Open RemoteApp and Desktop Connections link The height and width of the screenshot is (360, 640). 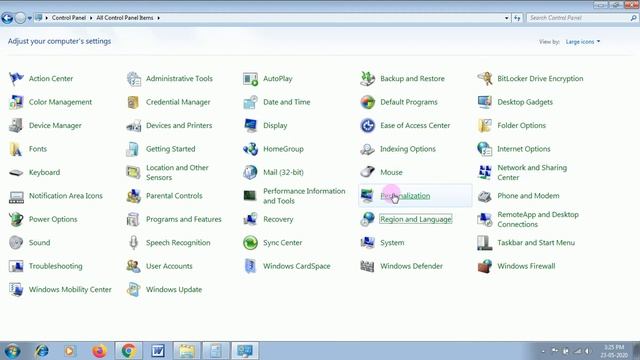tap(538, 219)
